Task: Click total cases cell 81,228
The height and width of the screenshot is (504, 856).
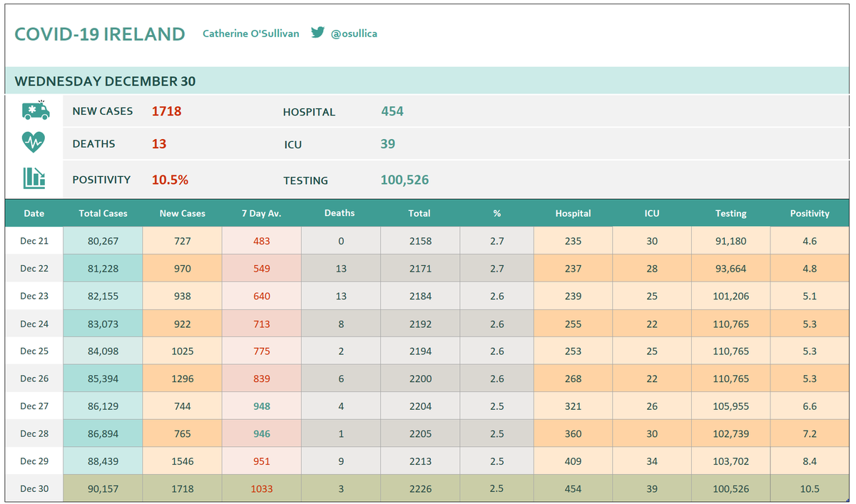Action: click(x=103, y=269)
